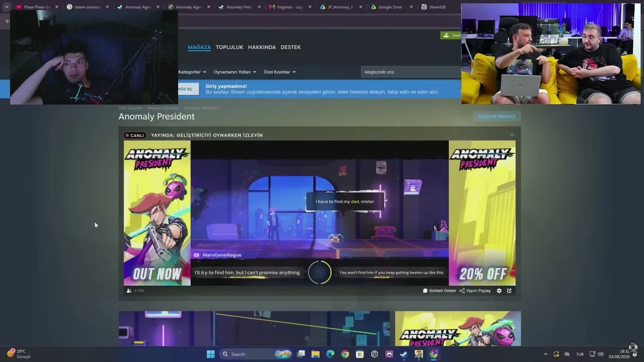Screen dimensions: 644x362
Task: Click the live broadcast video area
Action: pyautogui.click(x=319, y=213)
